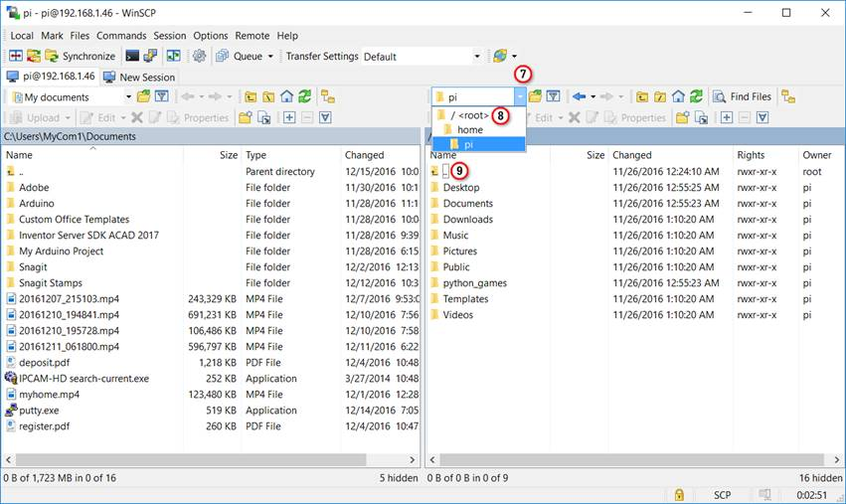Toggle the local directory tree icon
This screenshot has height=504, width=846.
coord(327,96)
